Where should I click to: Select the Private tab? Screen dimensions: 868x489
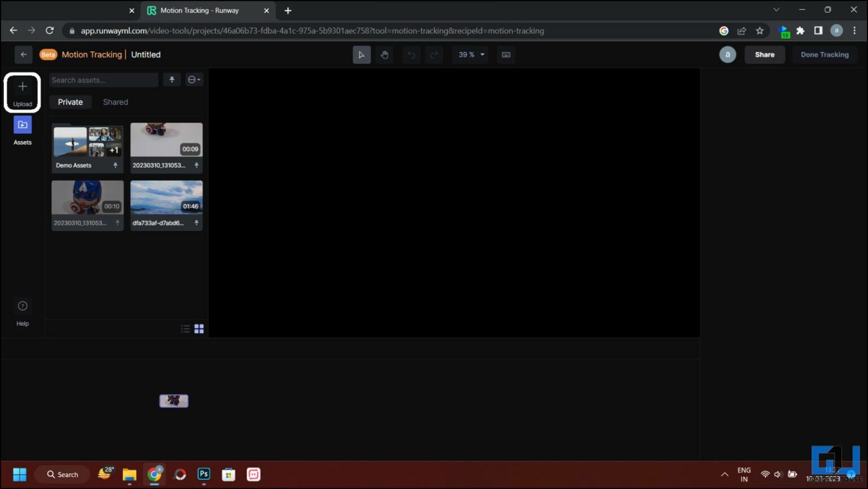[70, 102]
